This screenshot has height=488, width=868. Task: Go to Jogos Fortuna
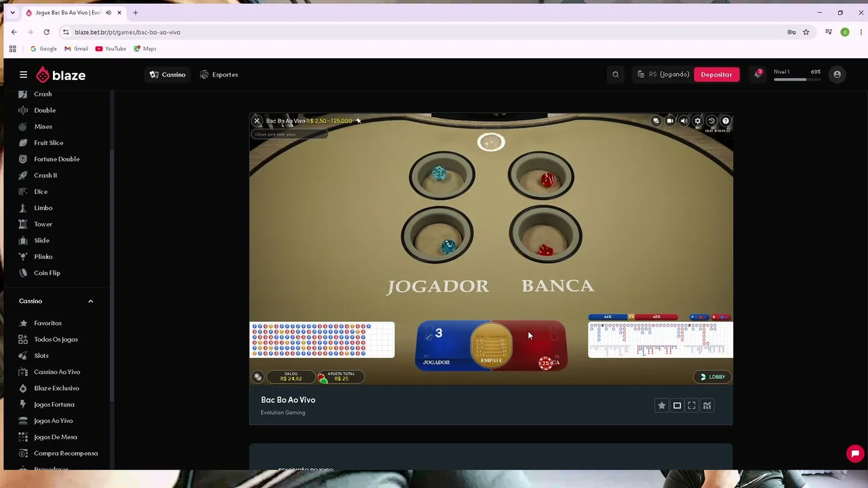(x=54, y=405)
